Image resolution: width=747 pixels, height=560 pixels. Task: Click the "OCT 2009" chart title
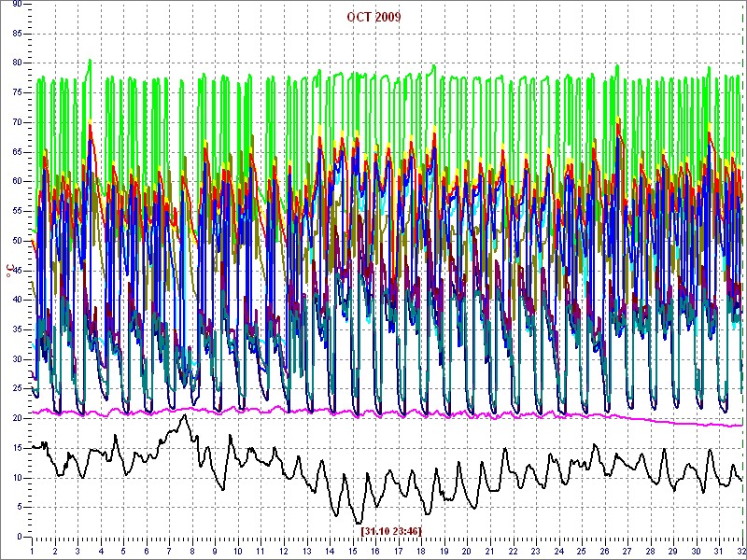[373, 17]
